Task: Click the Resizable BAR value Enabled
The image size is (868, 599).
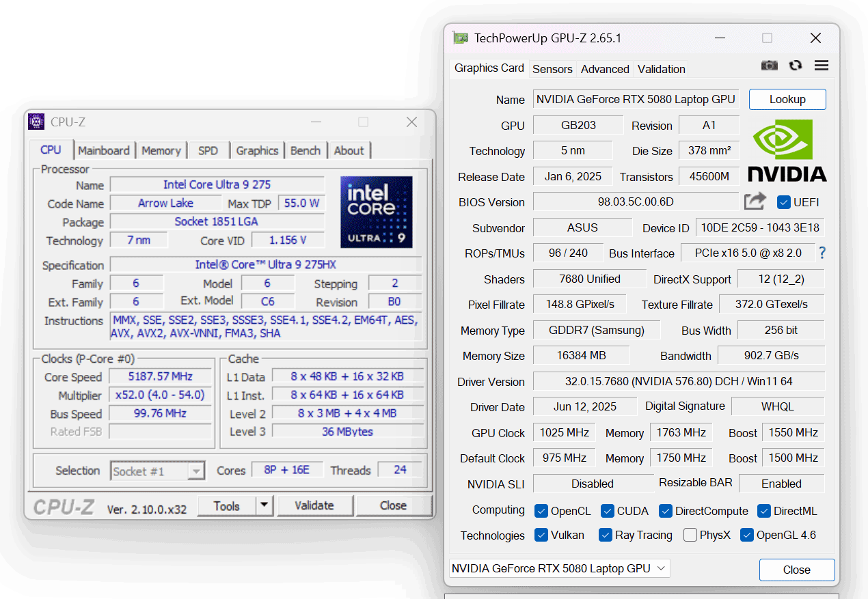Action: (782, 484)
